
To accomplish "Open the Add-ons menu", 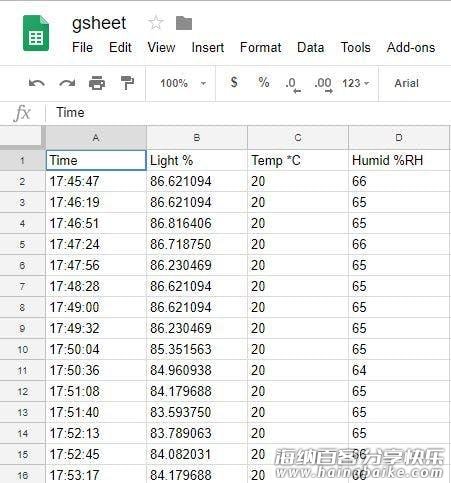I will click(411, 47).
